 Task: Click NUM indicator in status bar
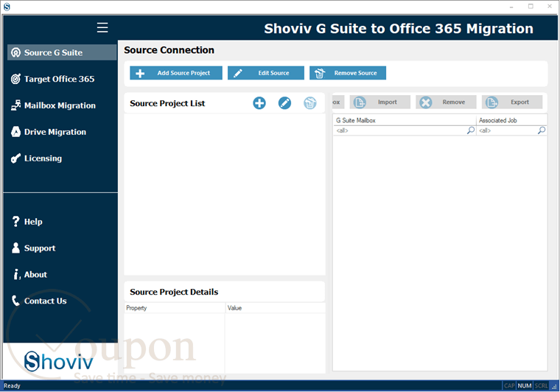click(x=525, y=385)
